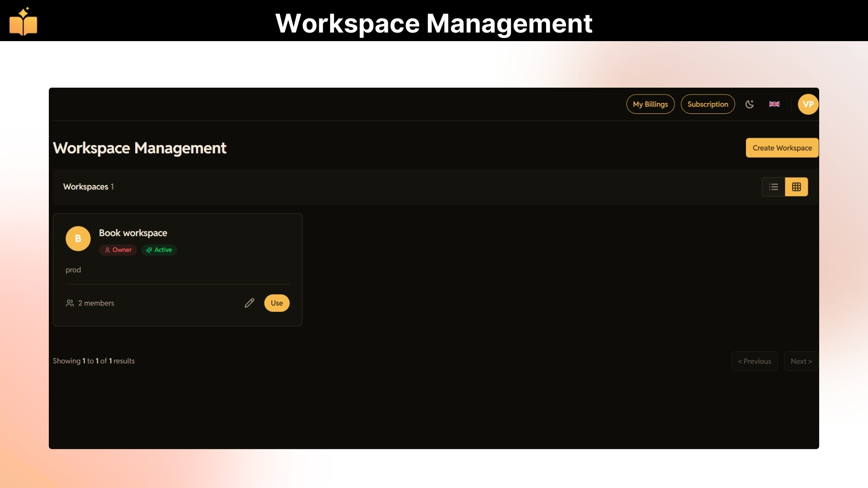The width and height of the screenshot is (868, 488).
Task: Click the Create Workspace button
Action: click(782, 147)
